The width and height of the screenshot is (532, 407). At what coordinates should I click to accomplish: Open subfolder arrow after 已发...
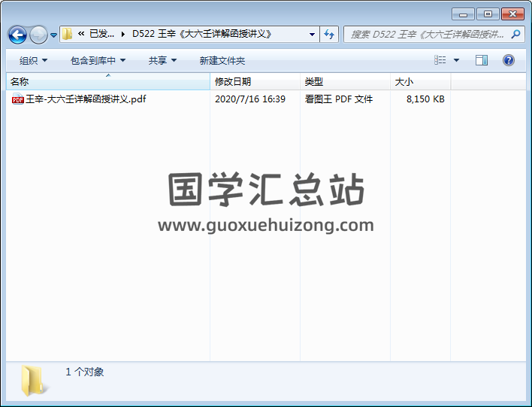click(122, 34)
